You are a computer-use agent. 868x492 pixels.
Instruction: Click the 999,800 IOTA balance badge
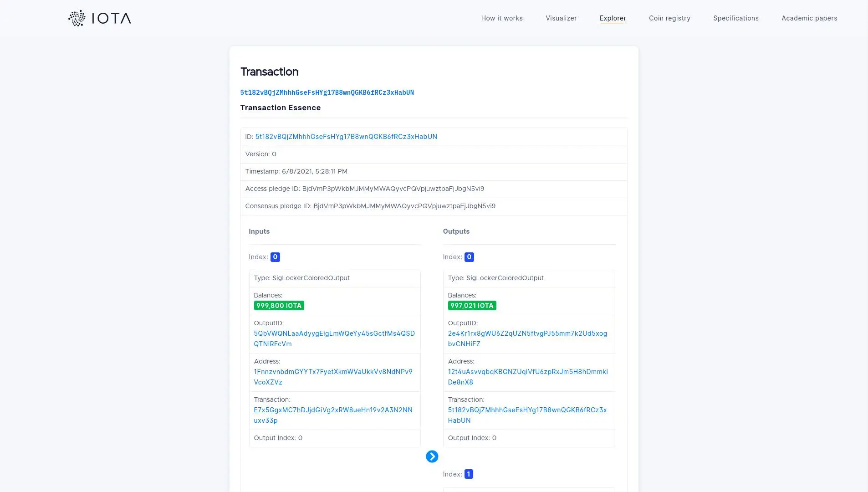tap(279, 306)
